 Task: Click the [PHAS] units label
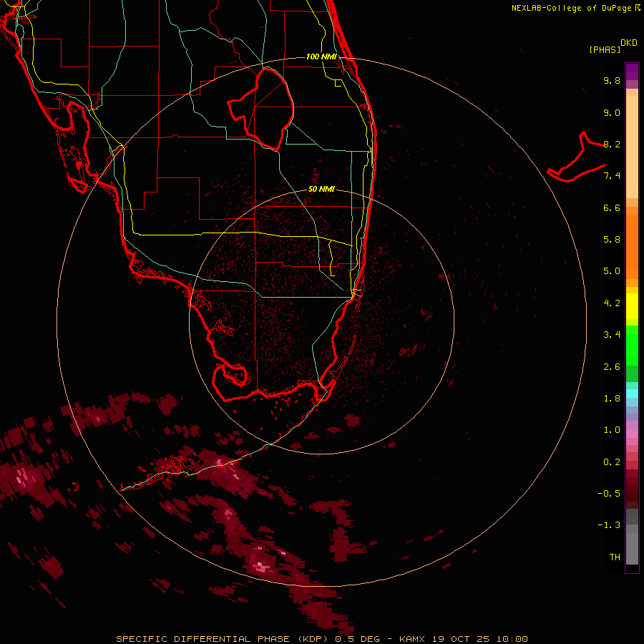point(605,49)
